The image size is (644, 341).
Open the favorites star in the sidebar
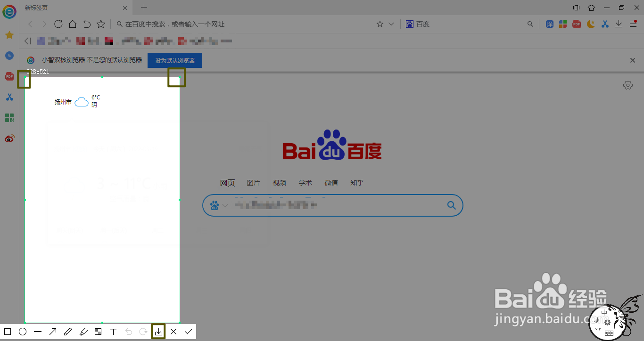point(9,35)
